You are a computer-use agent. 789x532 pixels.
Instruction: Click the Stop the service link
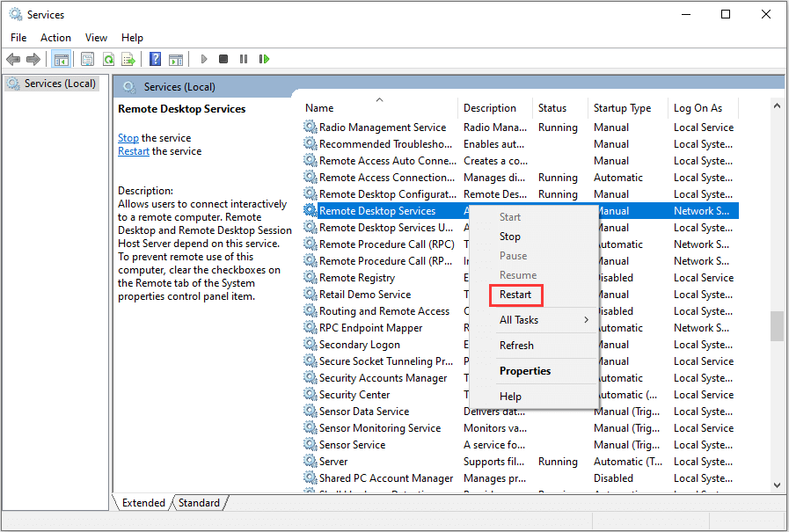tap(128, 138)
